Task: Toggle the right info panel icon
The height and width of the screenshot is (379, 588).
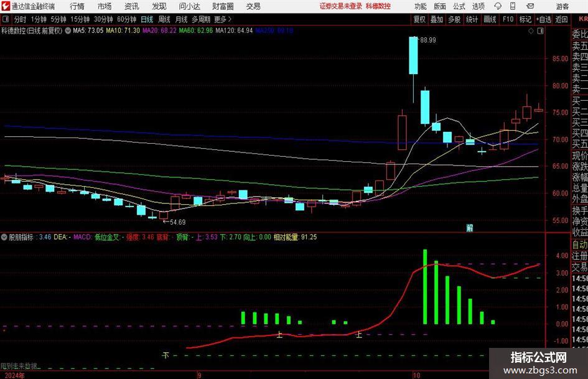Action: 540,31
